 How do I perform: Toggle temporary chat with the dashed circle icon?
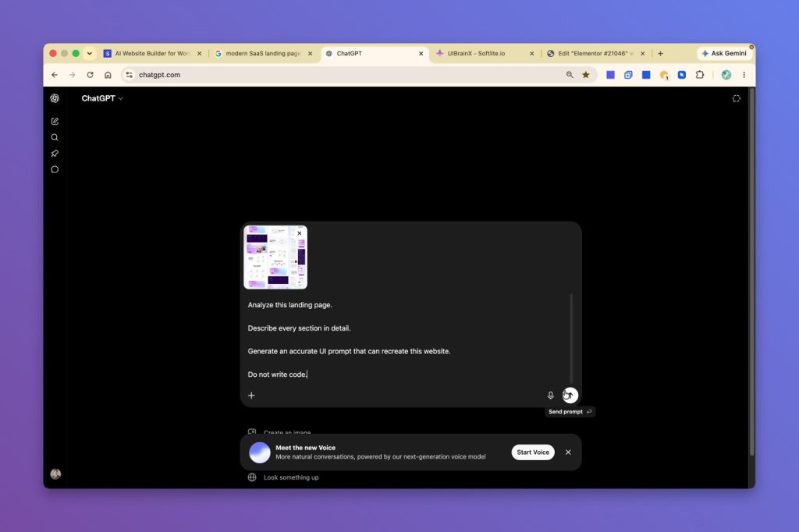click(737, 98)
